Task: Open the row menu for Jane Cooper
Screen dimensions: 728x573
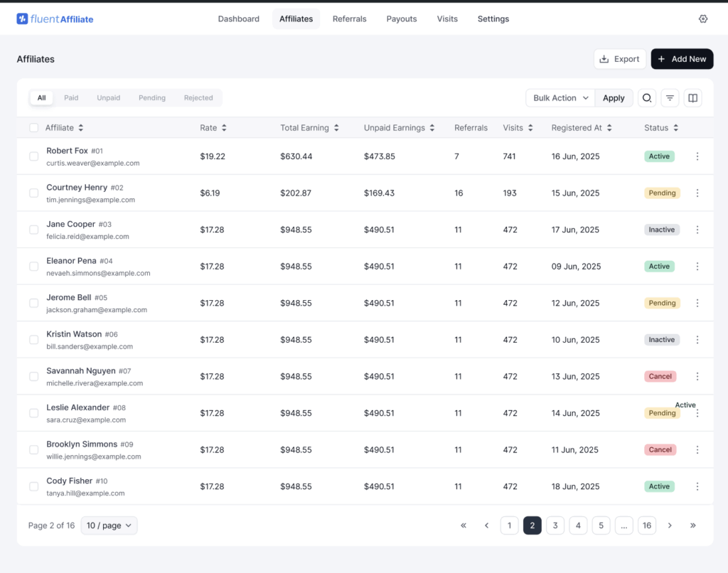Action: coord(697,230)
